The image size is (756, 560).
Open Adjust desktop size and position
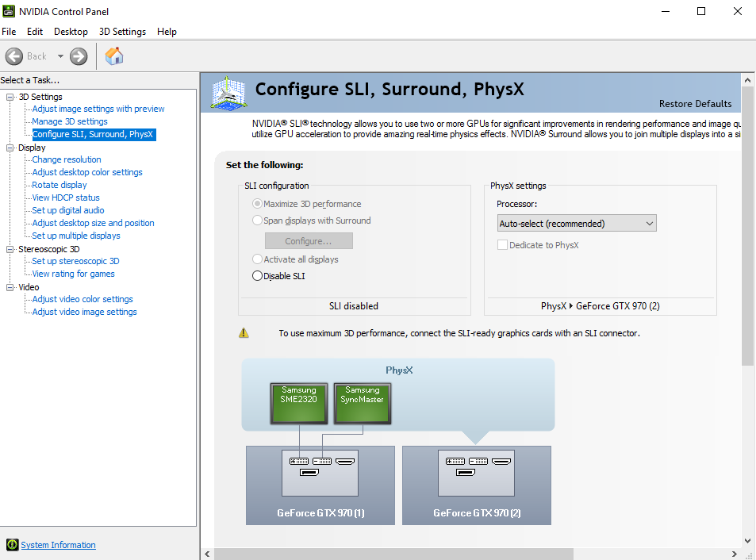(93, 223)
